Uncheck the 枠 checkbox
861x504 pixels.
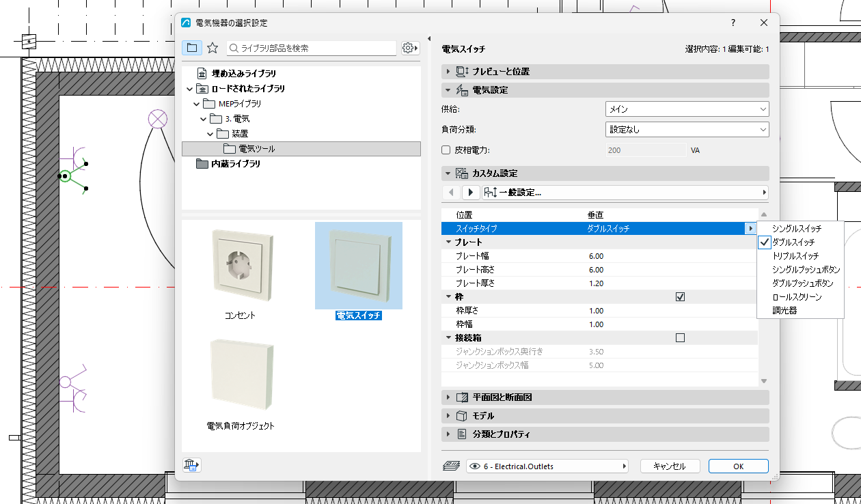point(680,297)
